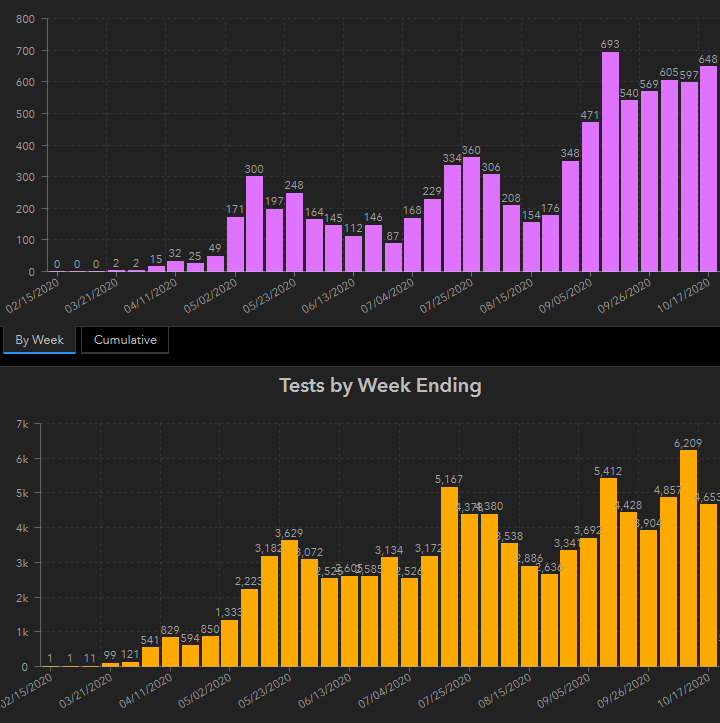
Task: Select the purple bar labeled 306
Action: pyautogui.click(x=491, y=223)
